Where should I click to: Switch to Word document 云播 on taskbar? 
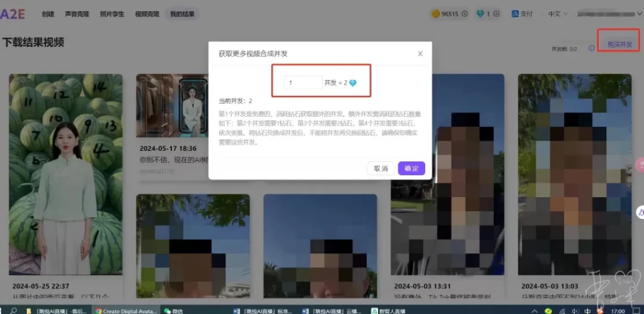click(x=332, y=311)
